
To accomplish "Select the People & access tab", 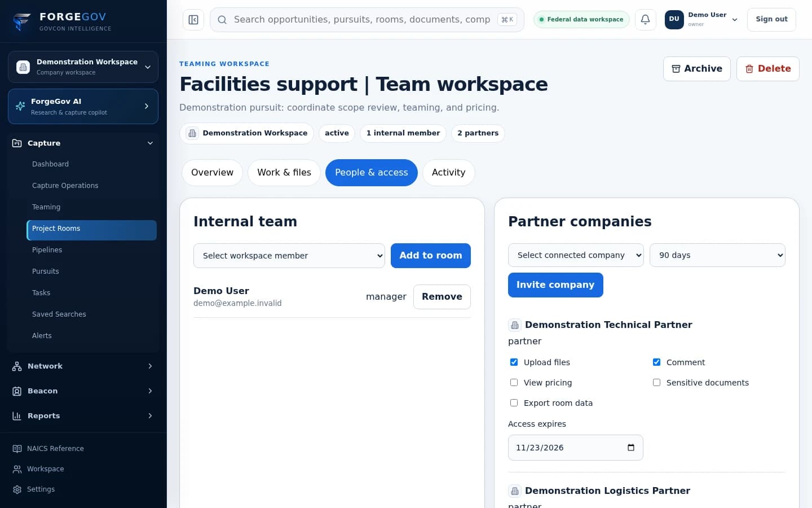I will [372, 173].
